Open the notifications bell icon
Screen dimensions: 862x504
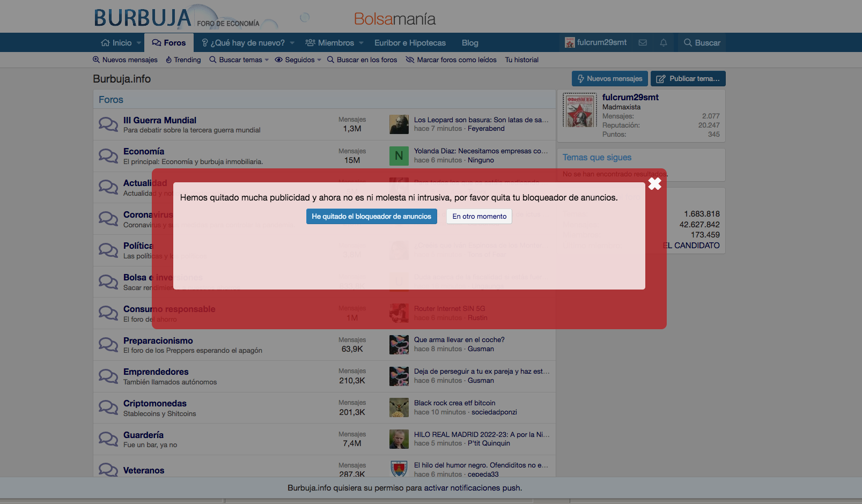tap(664, 42)
